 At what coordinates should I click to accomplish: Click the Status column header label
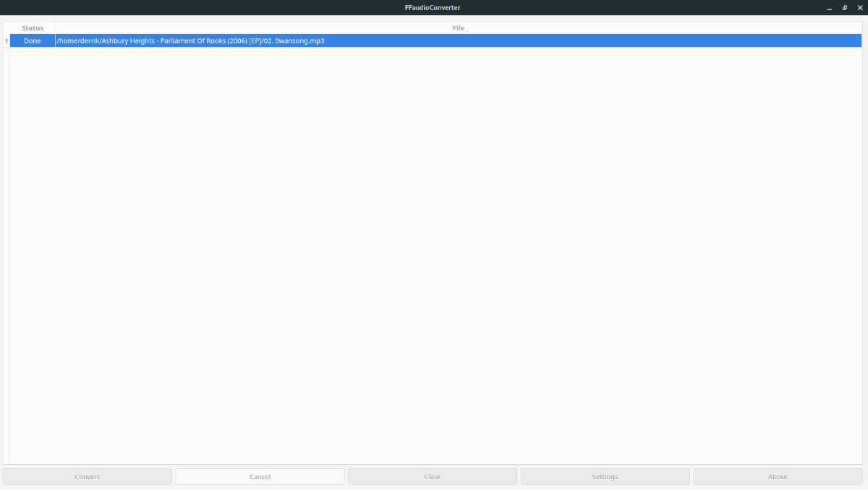33,28
